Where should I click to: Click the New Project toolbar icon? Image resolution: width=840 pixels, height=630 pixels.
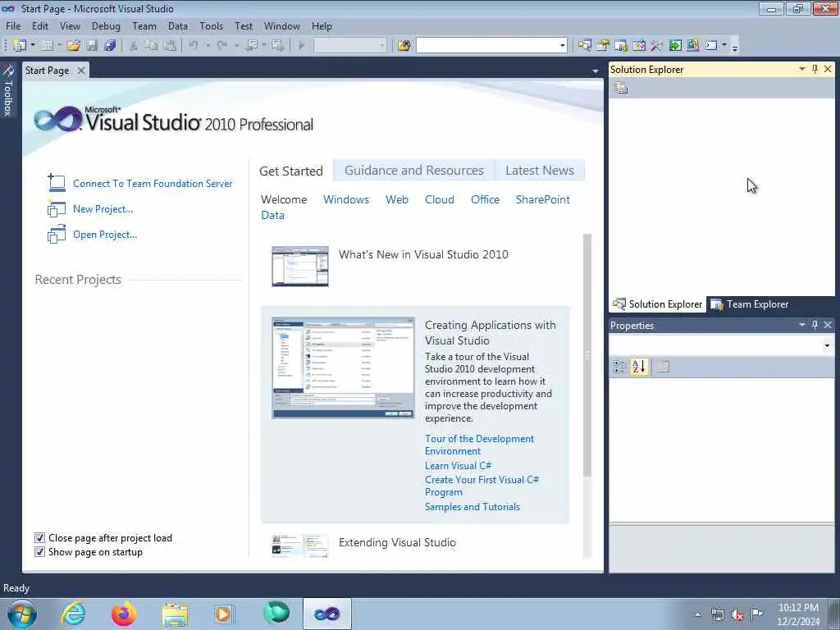coord(20,46)
